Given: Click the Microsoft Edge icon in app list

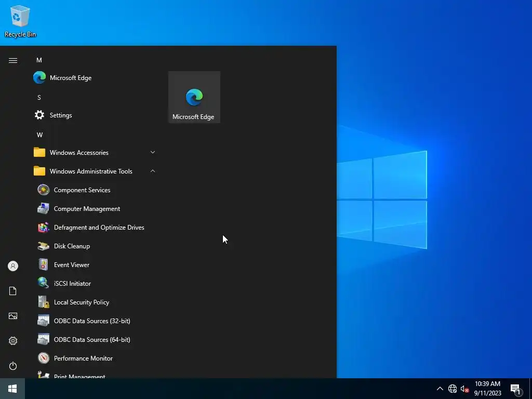Looking at the screenshot, I should click(39, 78).
